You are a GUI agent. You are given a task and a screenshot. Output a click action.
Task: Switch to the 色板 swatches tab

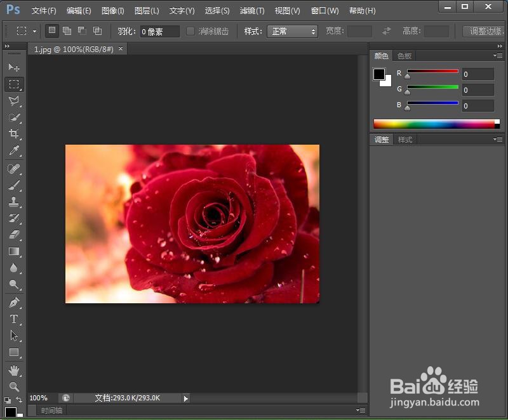click(404, 56)
